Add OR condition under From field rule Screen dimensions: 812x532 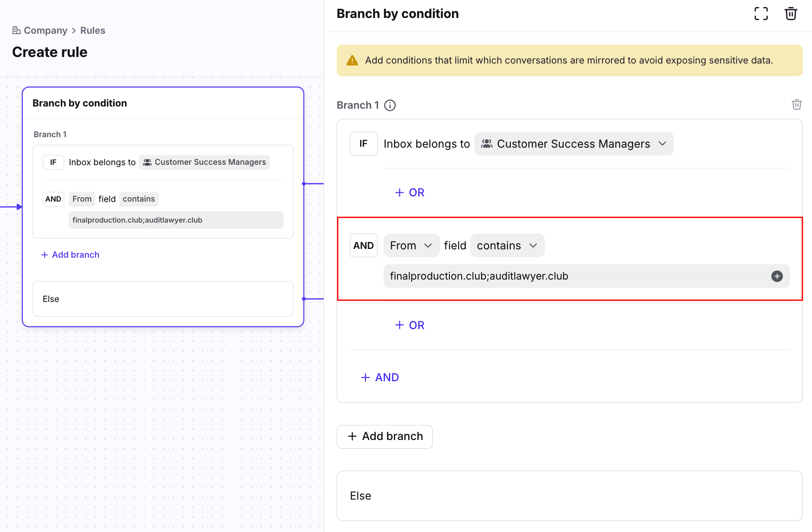pos(410,325)
